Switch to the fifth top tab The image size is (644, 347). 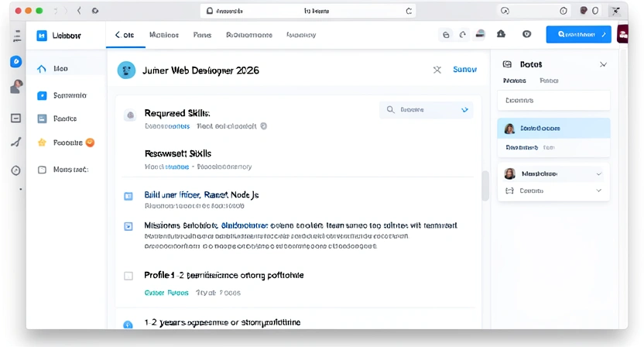[x=301, y=35]
